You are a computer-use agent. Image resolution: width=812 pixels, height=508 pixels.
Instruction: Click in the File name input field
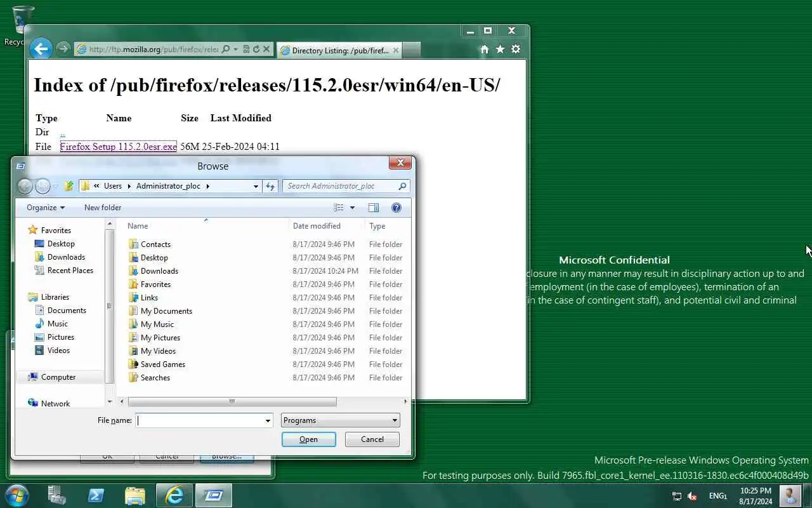tap(200, 420)
